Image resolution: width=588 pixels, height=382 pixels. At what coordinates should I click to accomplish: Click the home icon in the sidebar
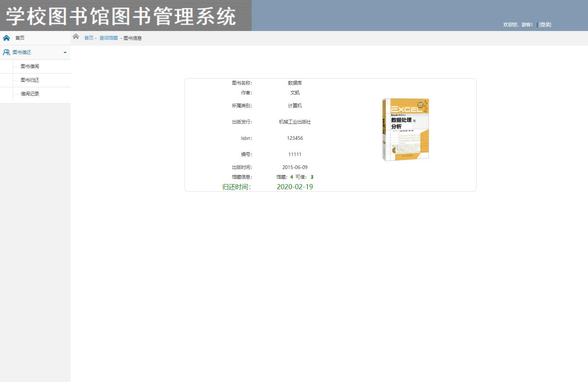coord(6,38)
